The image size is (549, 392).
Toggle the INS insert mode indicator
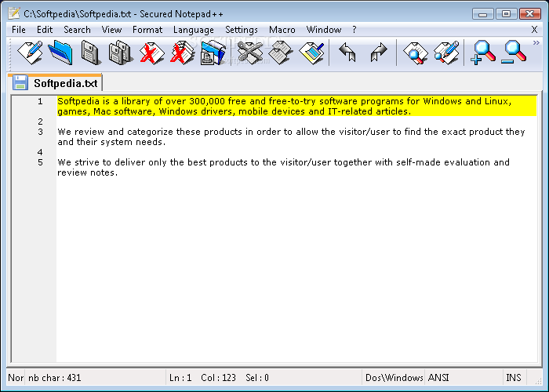pyautogui.click(x=514, y=378)
